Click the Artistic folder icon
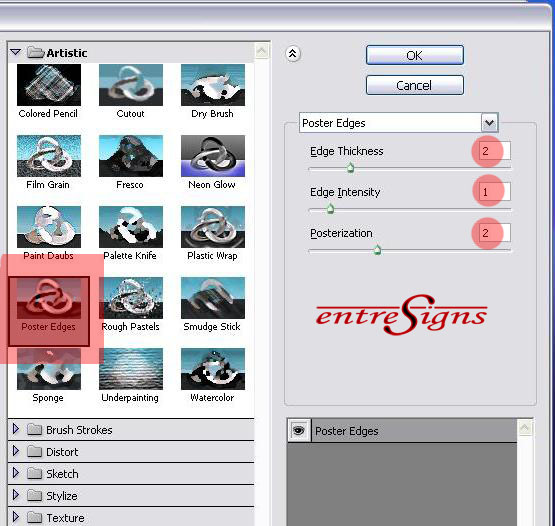 (35, 52)
